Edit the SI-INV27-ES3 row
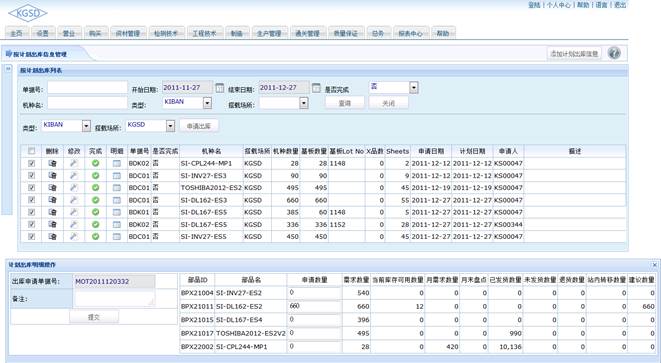Image resolution: width=661 pixels, height=363 pixels. click(74, 175)
